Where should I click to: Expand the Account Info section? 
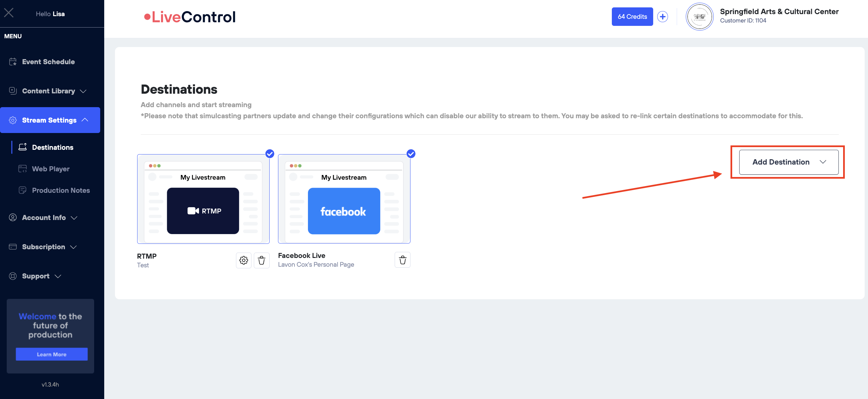[44, 218]
